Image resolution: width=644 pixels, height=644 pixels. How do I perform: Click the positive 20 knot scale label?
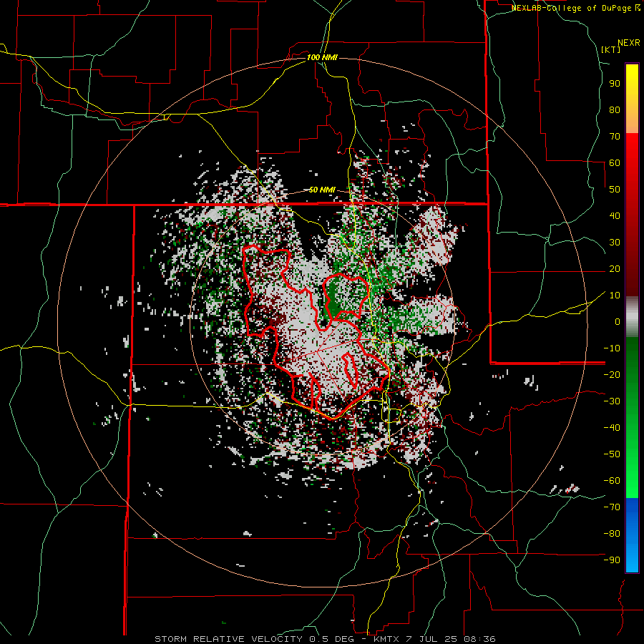pos(615,269)
